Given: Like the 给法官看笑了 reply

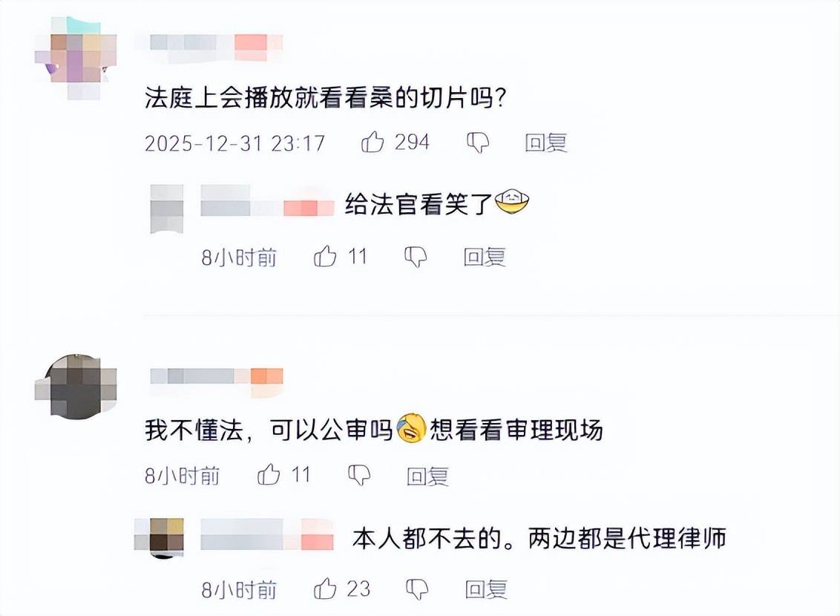Looking at the screenshot, I should 325,257.
